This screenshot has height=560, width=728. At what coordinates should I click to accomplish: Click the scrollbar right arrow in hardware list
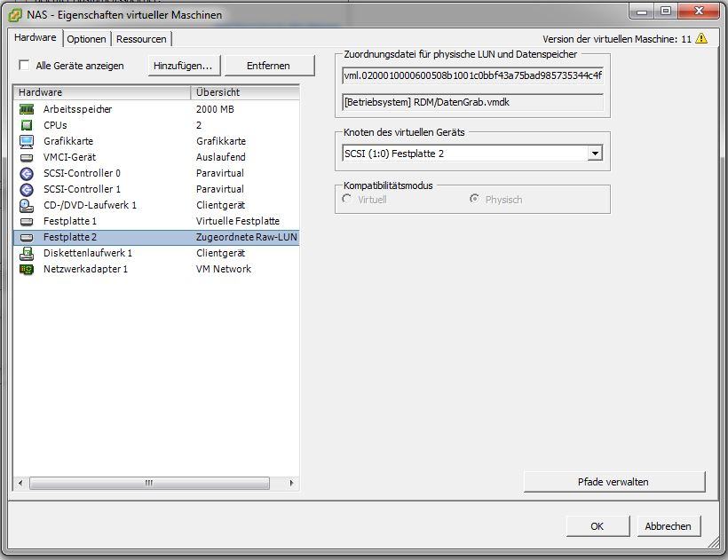(x=291, y=483)
